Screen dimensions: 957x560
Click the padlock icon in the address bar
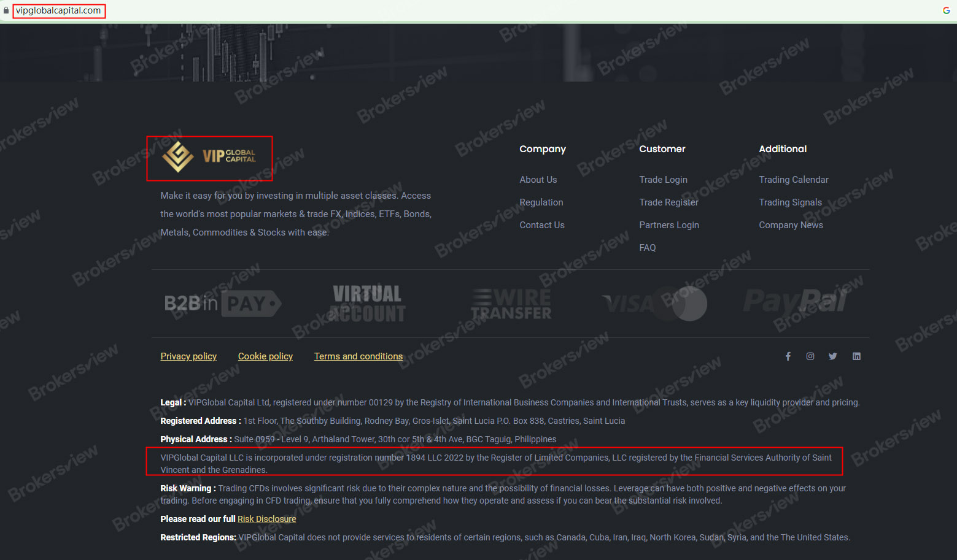pos(6,10)
